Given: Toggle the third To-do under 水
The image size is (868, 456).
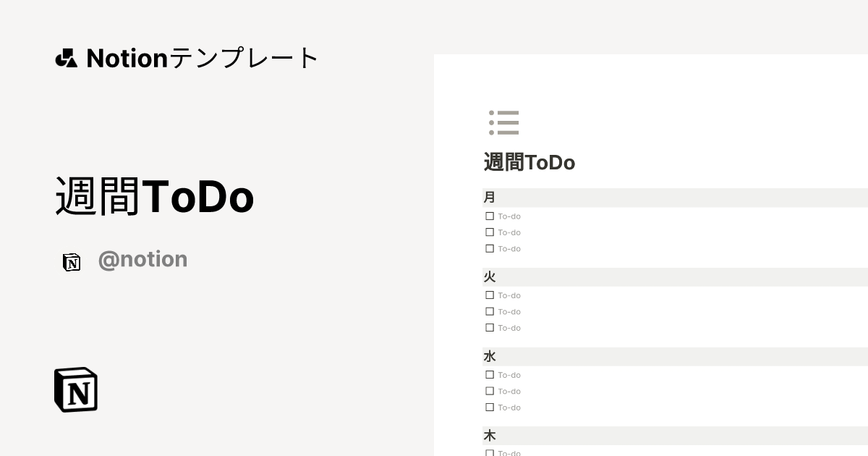Looking at the screenshot, I should pos(490,408).
